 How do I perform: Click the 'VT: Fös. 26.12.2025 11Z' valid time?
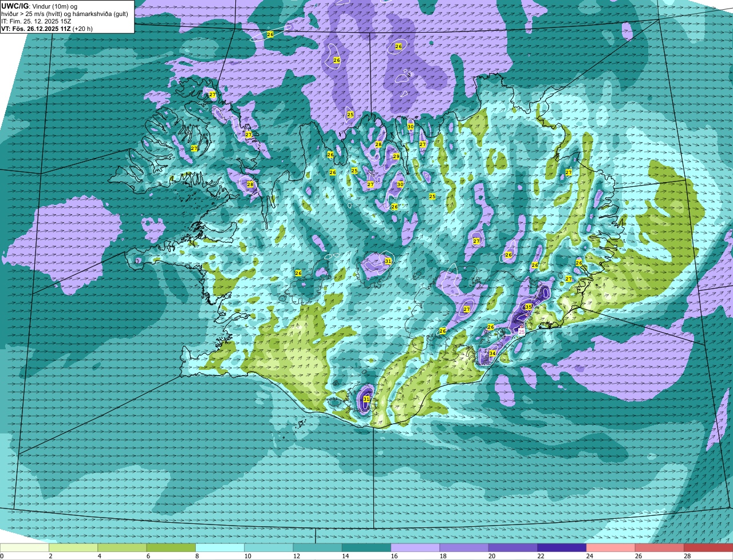pyautogui.click(x=36, y=29)
